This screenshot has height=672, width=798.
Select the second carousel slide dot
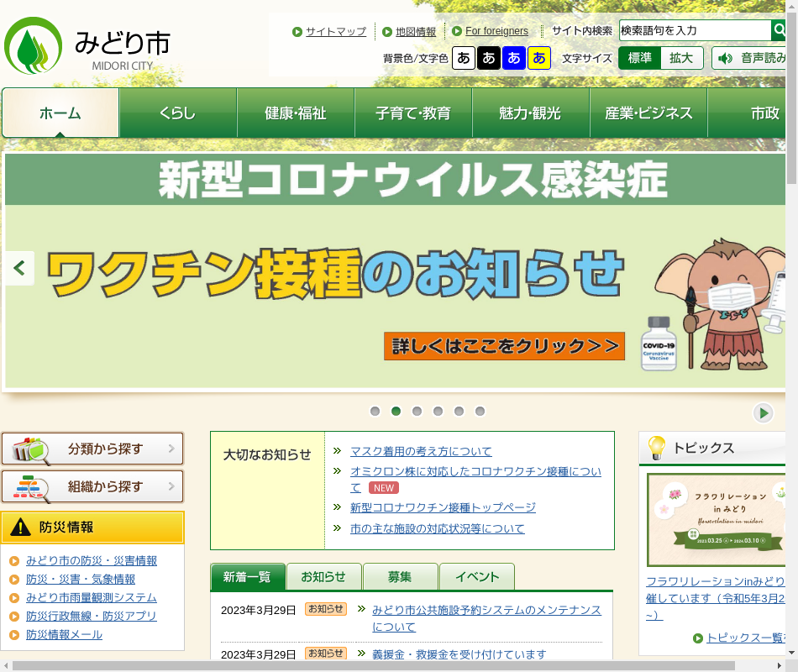tap(396, 412)
